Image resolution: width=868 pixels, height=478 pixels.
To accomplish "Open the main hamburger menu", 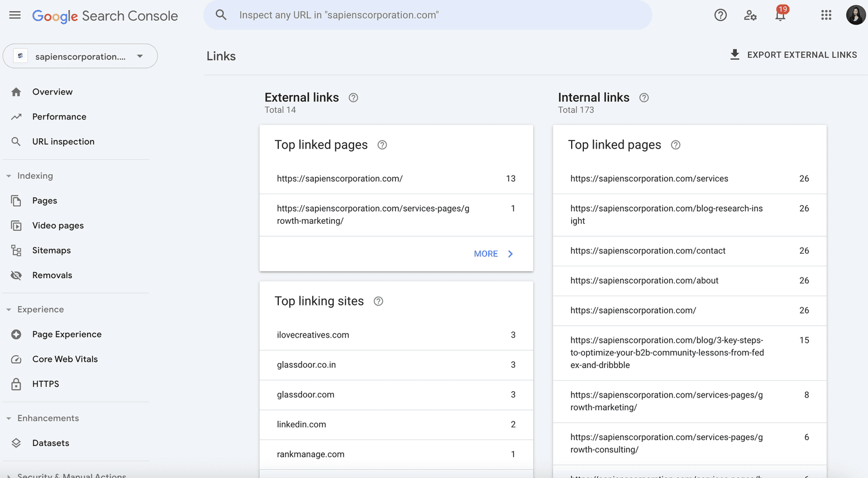I will 15,15.
